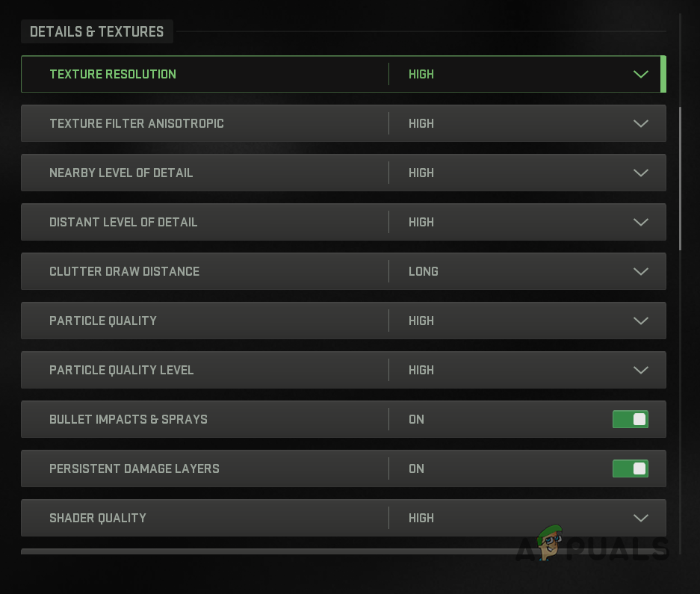Image resolution: width=700 pixels, height=594 pixels.
Task: Click HIGH value of Nearby Level of Detail
Action: 421,173
